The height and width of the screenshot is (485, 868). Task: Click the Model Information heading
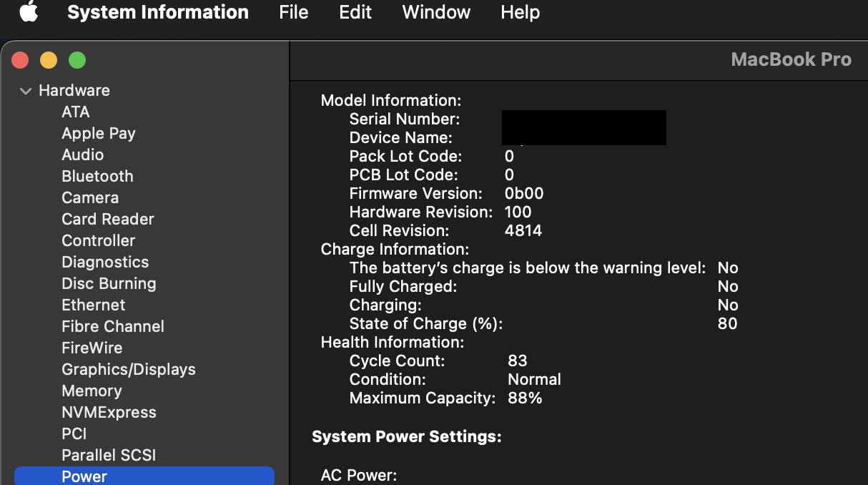pyautogui.click(x=391, y=101)
